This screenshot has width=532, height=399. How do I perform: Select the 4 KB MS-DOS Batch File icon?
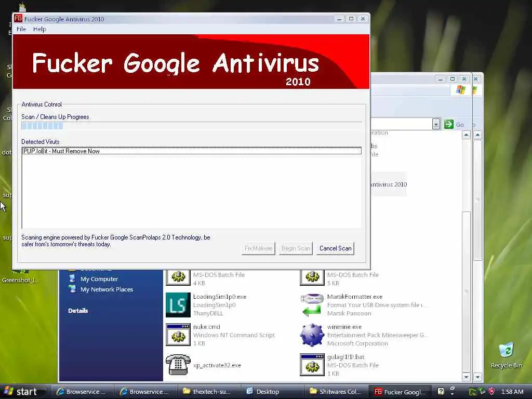[x=178, y=277]
